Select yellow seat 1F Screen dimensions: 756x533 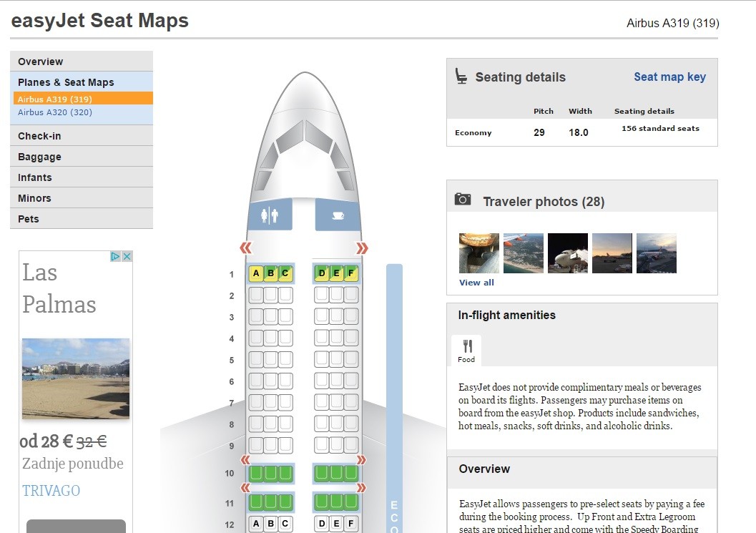coord(351,273)
